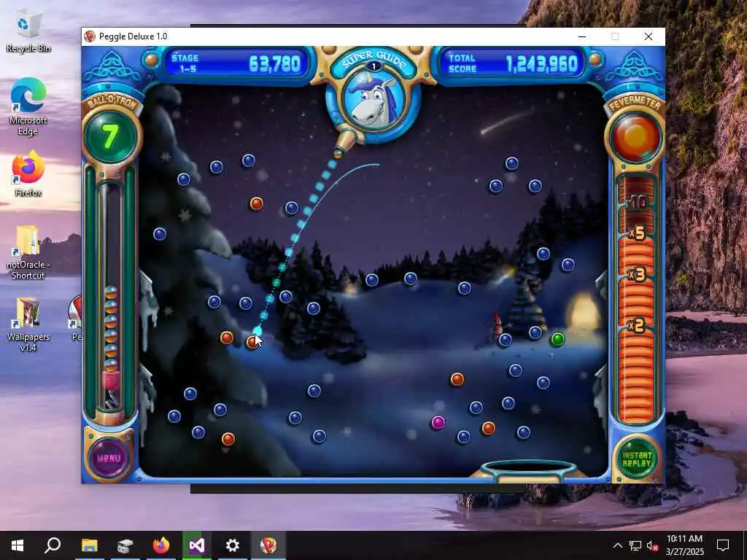Click the spare balls stacked in the Ball-O-Tron tube

tap(111, 329)
